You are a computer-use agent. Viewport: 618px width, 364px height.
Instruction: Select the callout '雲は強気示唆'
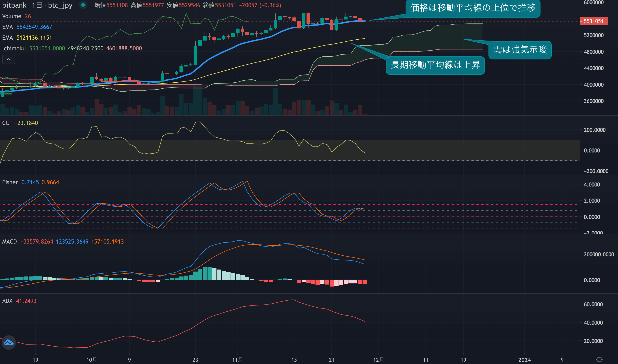pos(520,50)
